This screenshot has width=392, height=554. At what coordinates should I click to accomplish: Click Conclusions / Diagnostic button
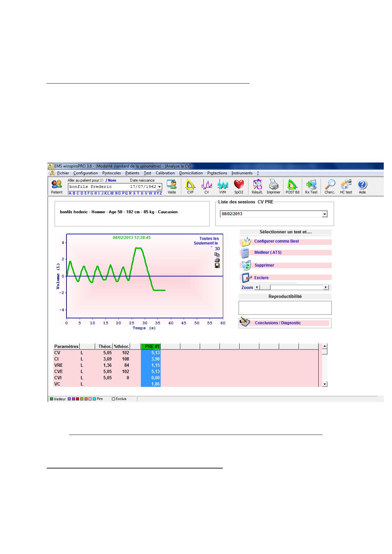pos(278,323)
